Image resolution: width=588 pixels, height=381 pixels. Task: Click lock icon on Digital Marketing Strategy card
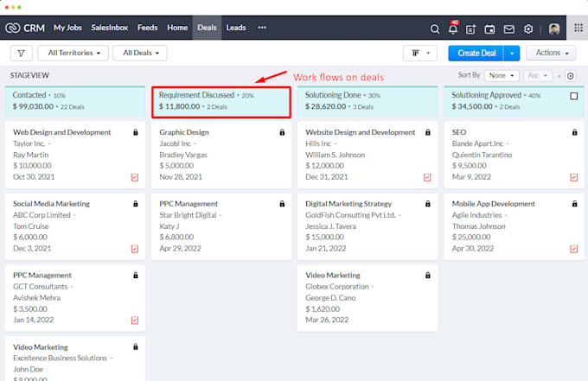click(428, 204)
